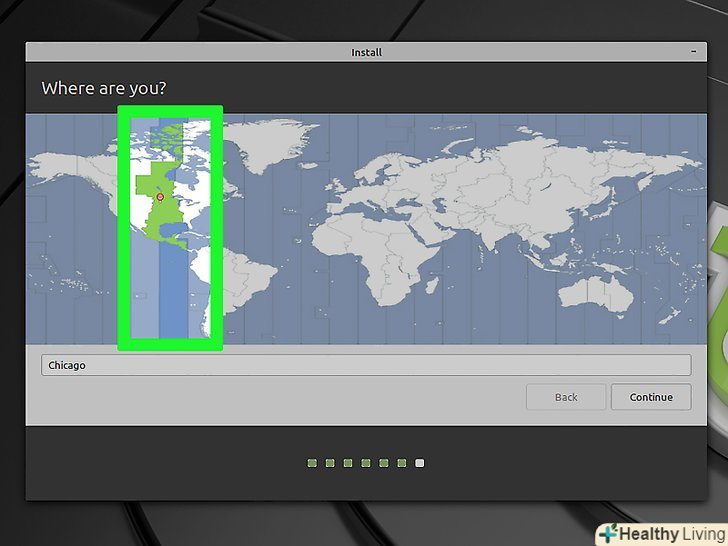
Task: Select Russia on the timezone map
Action: 548,162
